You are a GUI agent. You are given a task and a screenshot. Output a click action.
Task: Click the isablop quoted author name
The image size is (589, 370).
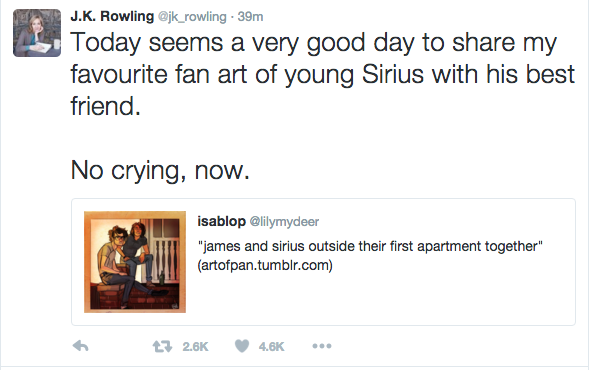(x=222, y=221)
